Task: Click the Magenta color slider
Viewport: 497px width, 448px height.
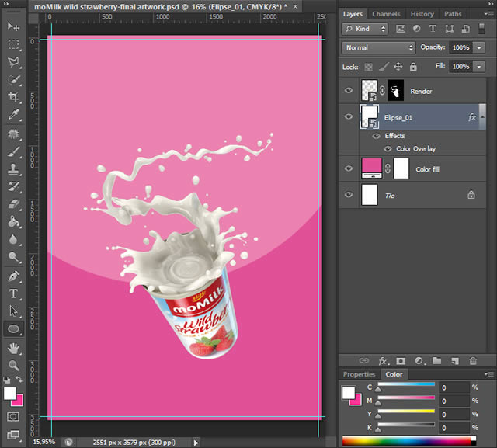Action: point(406,398)
